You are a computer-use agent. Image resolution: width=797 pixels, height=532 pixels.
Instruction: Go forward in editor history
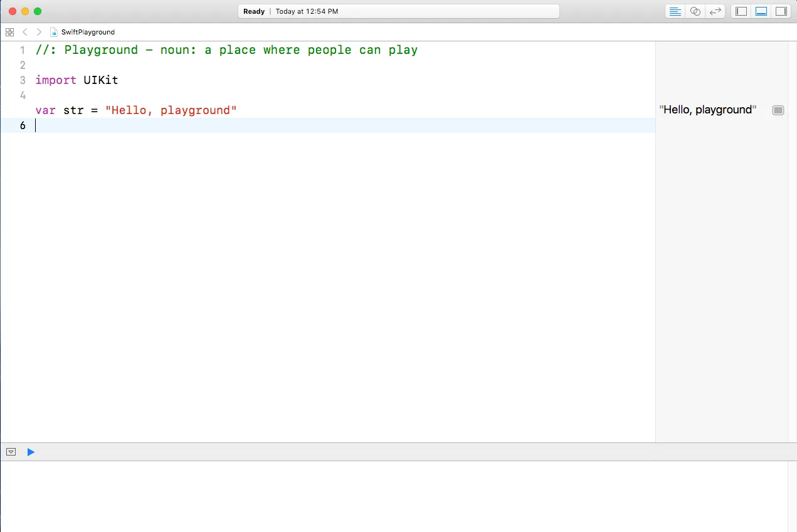pos(39,32)
